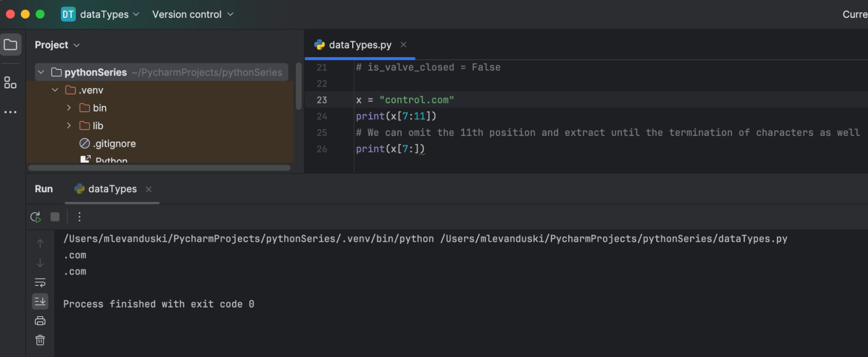This screenshot has width=868, height=357.
Task: Toggle soft-wrap in run console
Action: (40, 283)
